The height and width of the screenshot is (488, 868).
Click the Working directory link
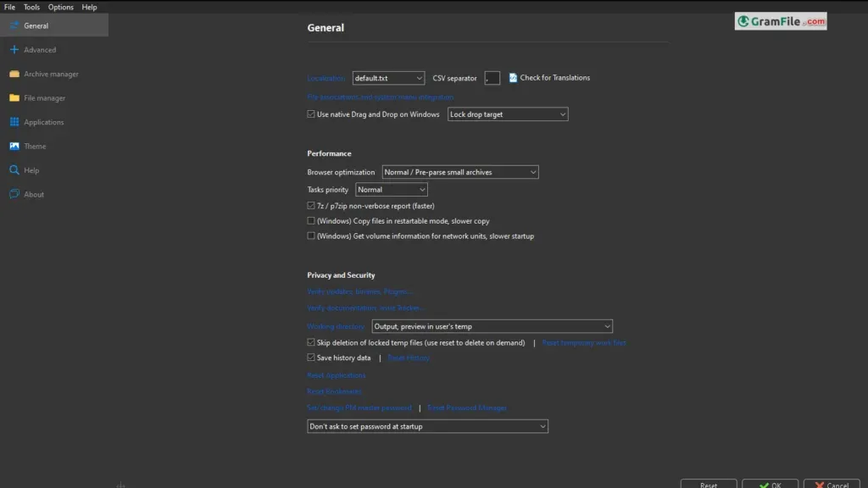pyautogui.click(x=336, y=326)
